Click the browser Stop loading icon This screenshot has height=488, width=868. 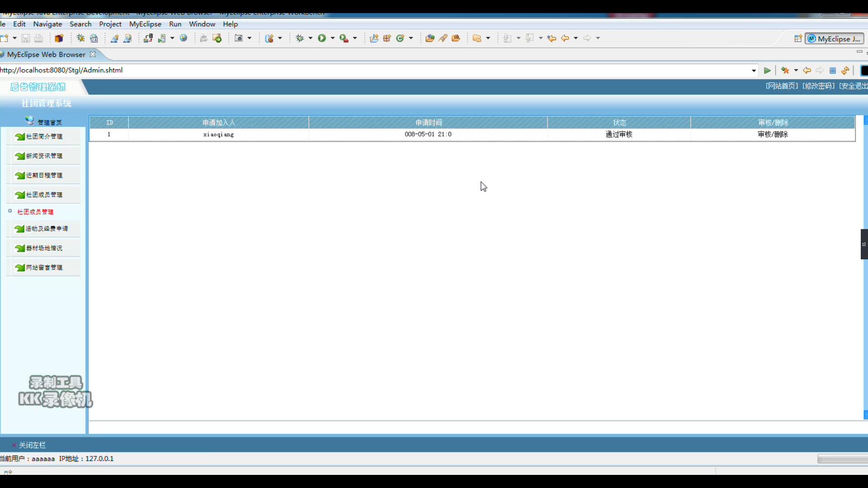(x=833, y=70)
